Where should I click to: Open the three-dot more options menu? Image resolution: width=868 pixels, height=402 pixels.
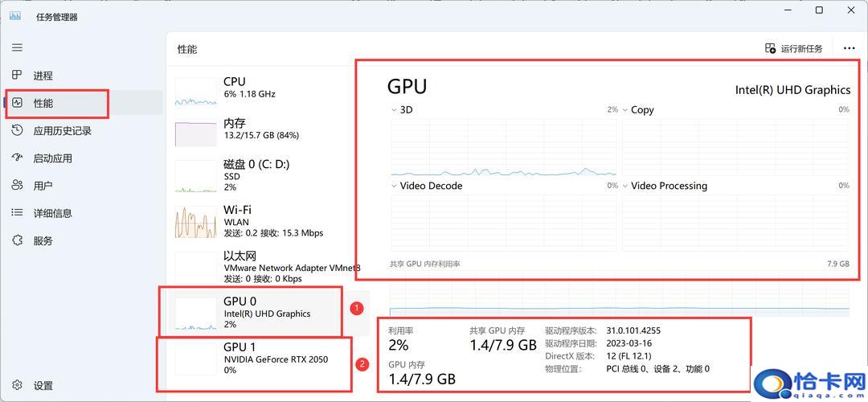(x=850, y=49)
